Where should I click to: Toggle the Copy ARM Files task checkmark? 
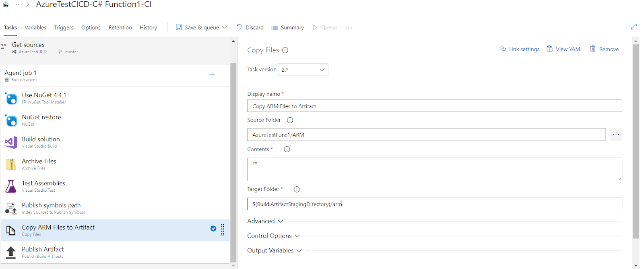coord(213,229)
